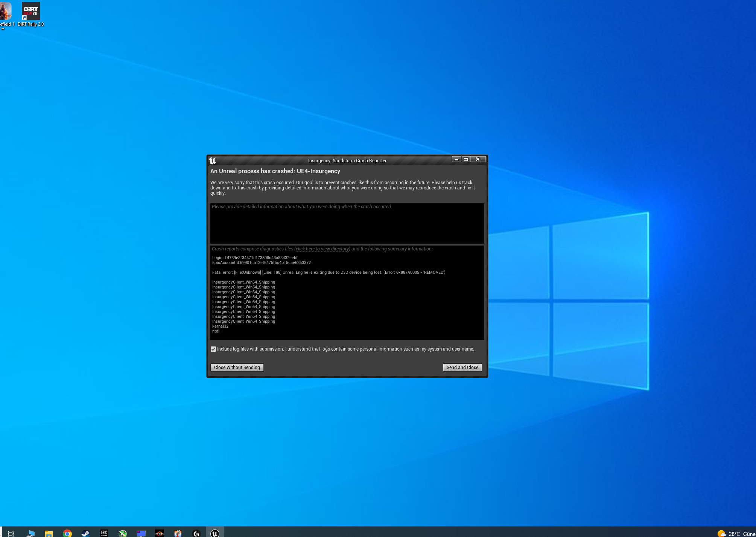Toggle include log files checkbox
This screenshot has width=756, height=537.
coord(213,349)
